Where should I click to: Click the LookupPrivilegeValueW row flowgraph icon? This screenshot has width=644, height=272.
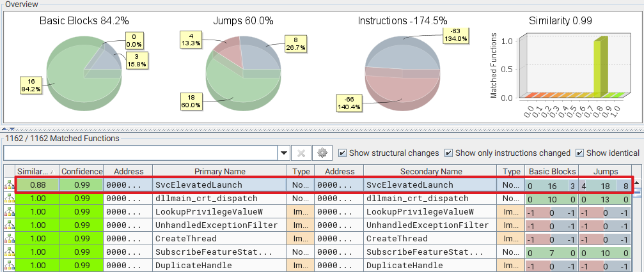8,212
